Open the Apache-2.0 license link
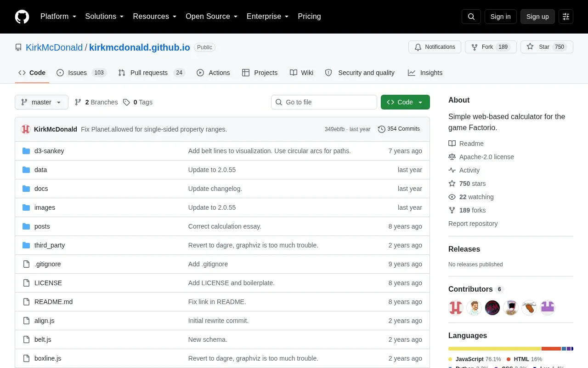 point(481,157)
